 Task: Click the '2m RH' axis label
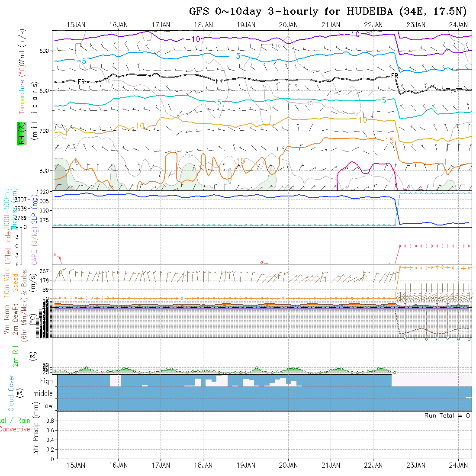tap(15, 356)
